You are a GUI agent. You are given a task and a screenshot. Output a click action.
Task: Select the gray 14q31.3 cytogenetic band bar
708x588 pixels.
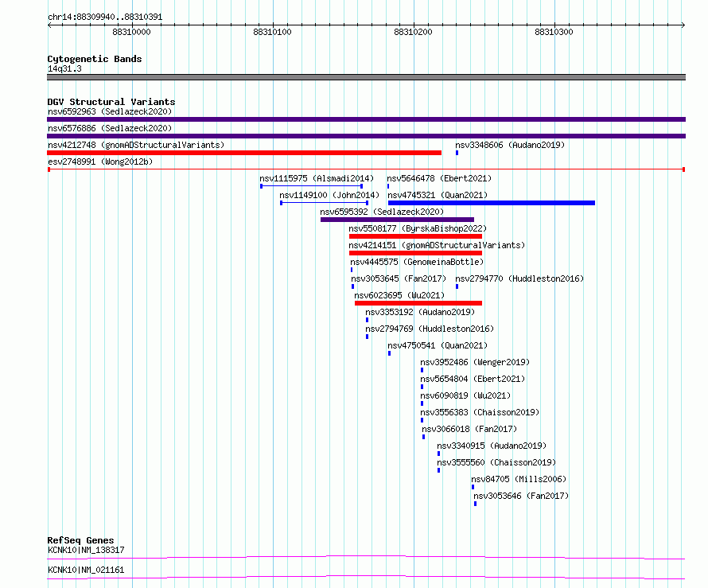[366, 77]
